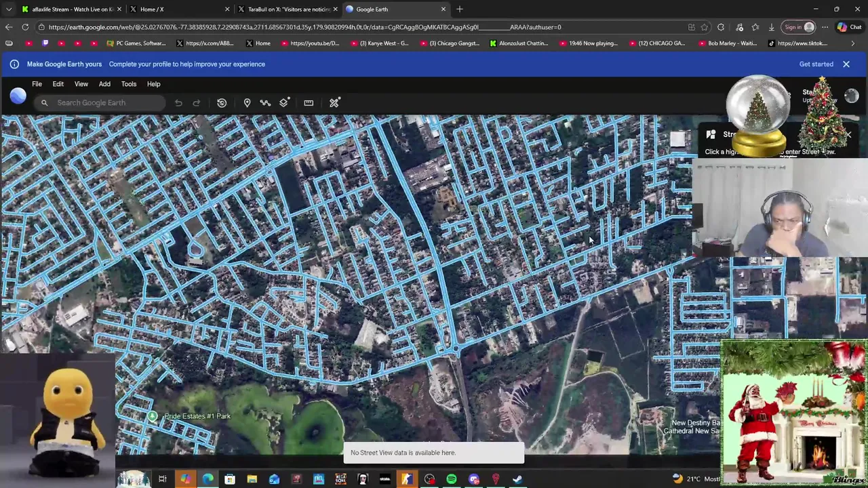Open the Help menu
The width and height of the screenshot is (868, 488).
pos(154,84)
